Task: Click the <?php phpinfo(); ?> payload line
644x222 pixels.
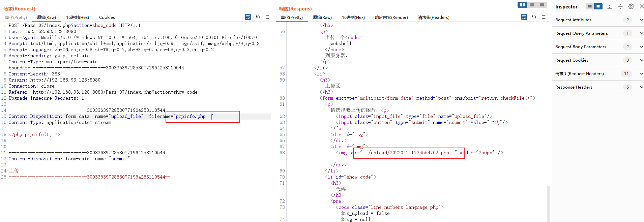Action: (x=34, y=134)
